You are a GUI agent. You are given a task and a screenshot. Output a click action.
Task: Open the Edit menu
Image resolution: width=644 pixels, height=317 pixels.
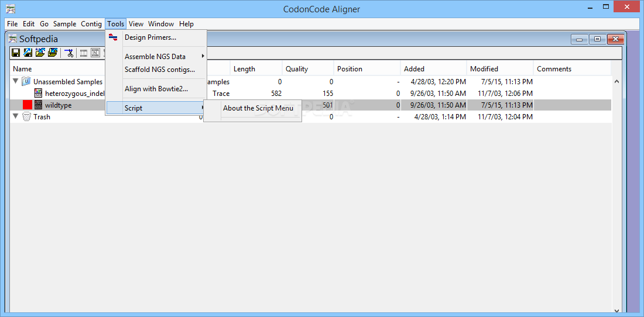[x=29, y=24]
